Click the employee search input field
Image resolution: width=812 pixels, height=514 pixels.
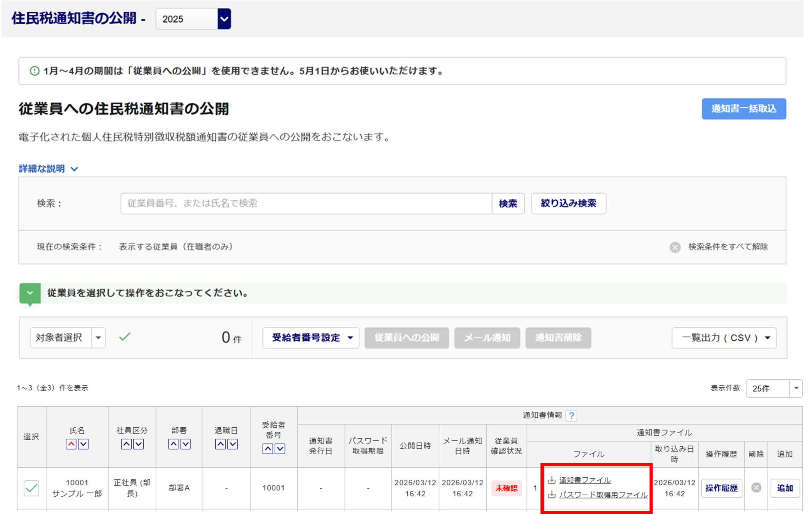click(x=306, y=204)
